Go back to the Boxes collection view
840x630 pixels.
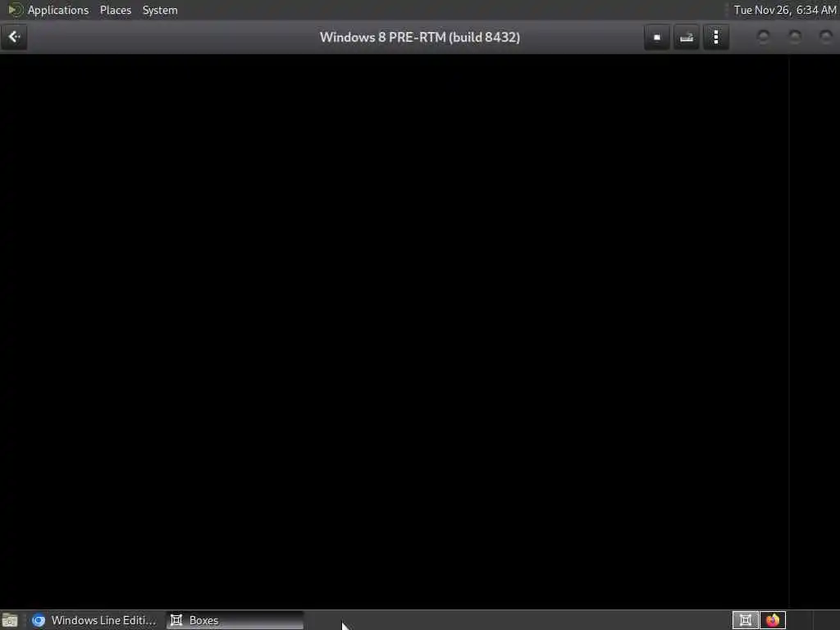pos(14,37)
